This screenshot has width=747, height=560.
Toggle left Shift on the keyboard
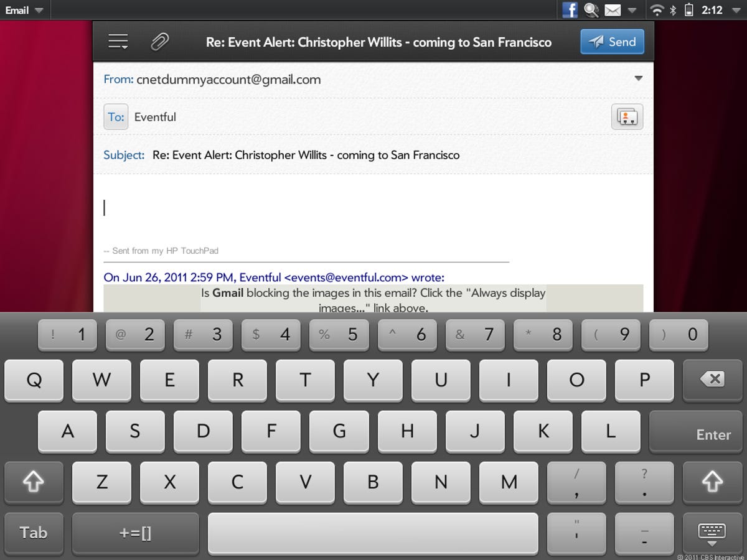coord(34,483)
